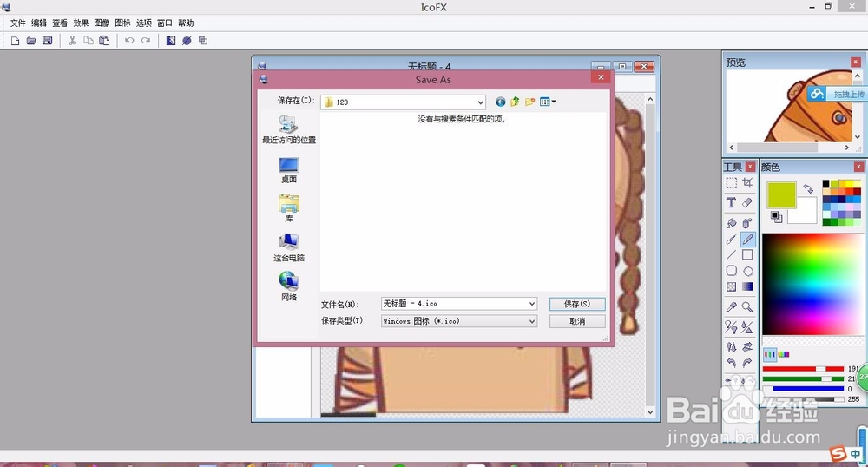Select the Zoom magnifier tool

click(747, 306)
